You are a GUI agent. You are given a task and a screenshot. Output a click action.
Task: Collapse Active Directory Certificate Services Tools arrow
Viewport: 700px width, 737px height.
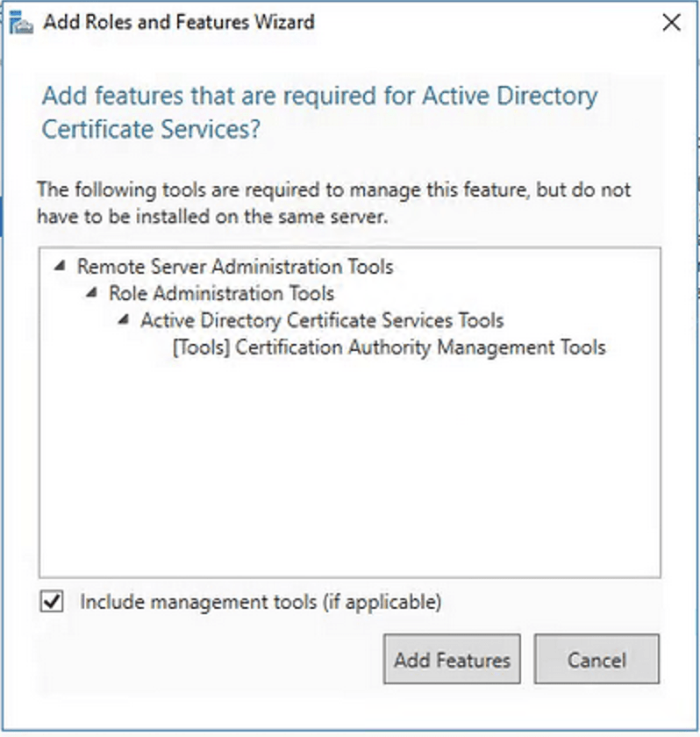[x=123, y=320]
